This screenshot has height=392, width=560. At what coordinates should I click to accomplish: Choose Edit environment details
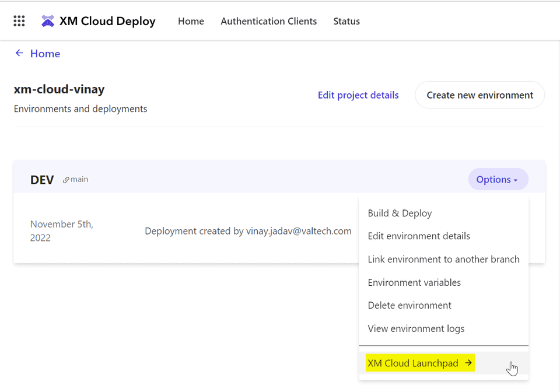(x=419, y=236)
